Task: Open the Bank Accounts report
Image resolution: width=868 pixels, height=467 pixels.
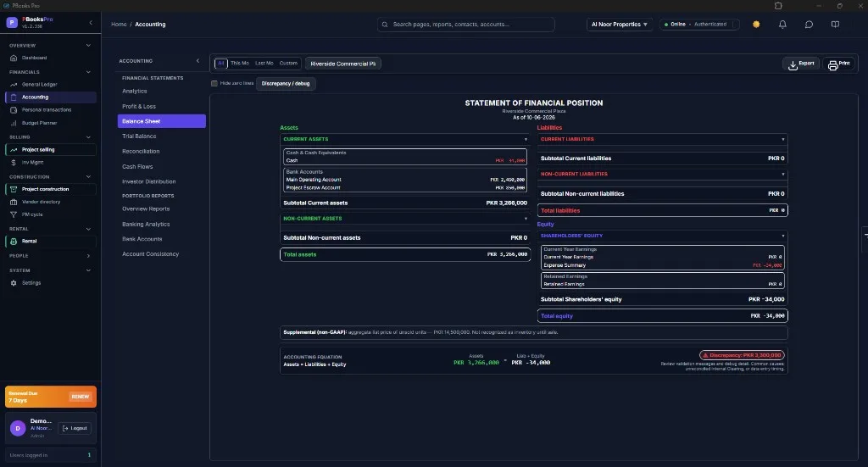Action: coord(142,239)
